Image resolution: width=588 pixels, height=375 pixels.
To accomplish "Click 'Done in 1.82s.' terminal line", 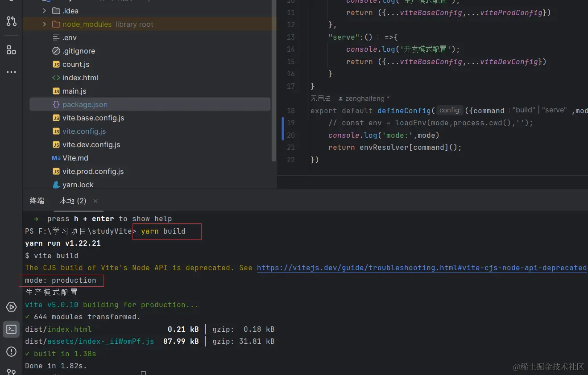I will pos(56,366).
